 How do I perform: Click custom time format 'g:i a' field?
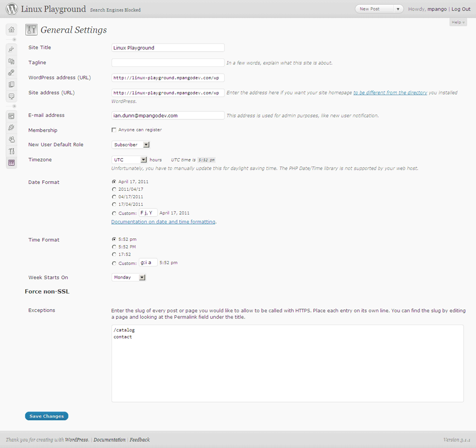[148, 262]
